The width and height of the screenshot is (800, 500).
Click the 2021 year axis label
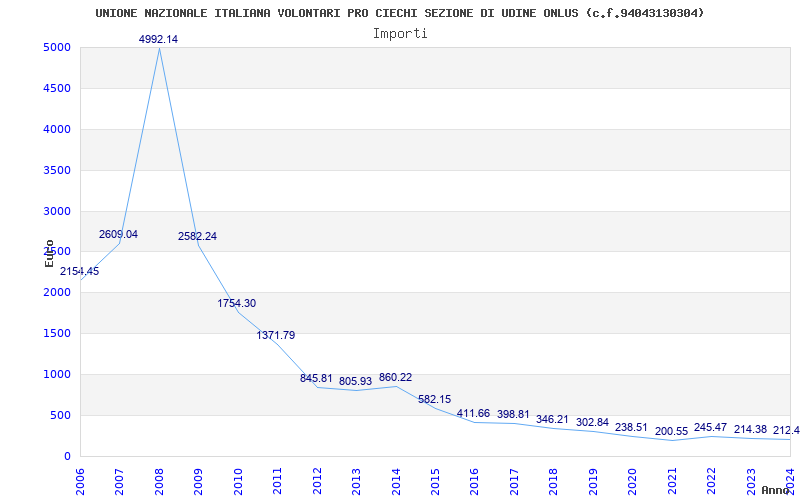click(671, 481)
